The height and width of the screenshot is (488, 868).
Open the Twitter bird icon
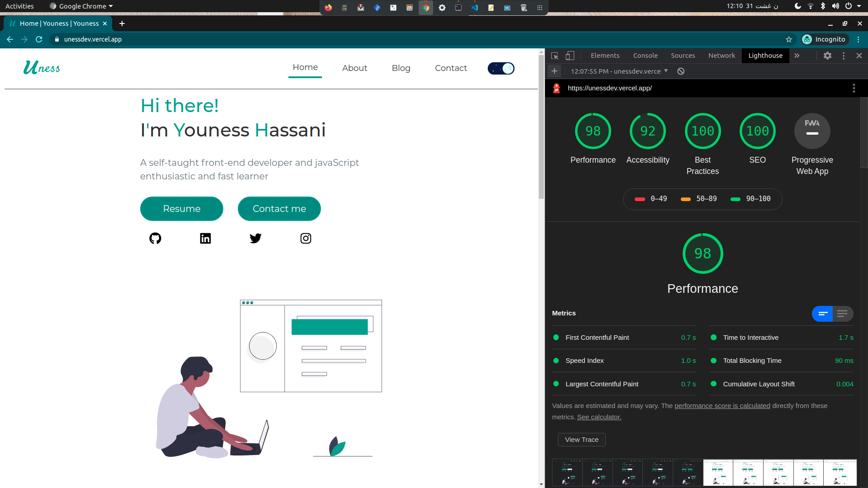[x=255, y=238]
